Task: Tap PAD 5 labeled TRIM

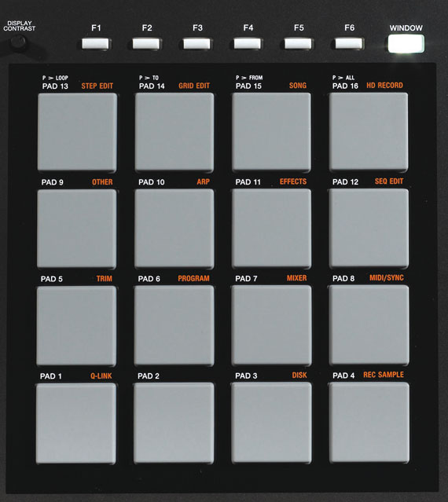Action: [x=76, y=325]
